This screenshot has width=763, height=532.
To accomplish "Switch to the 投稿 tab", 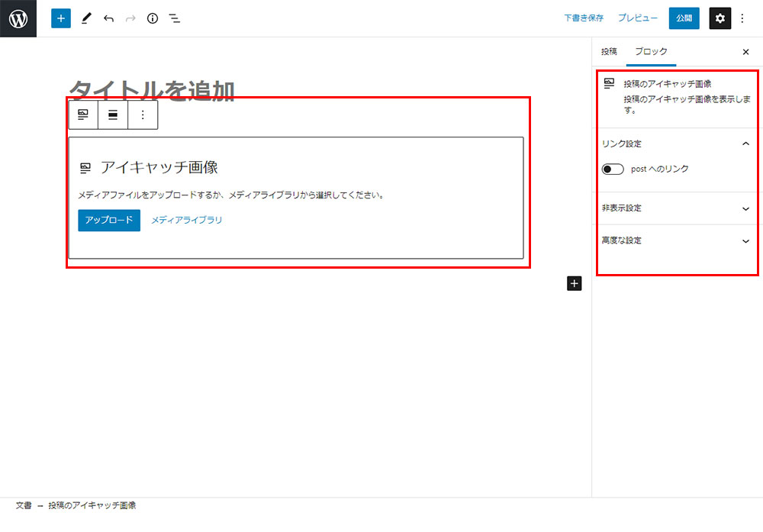I will tap(609, 51).
